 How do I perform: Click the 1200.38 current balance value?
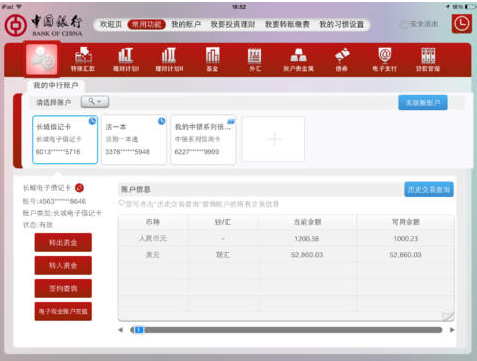coord(307,239)
